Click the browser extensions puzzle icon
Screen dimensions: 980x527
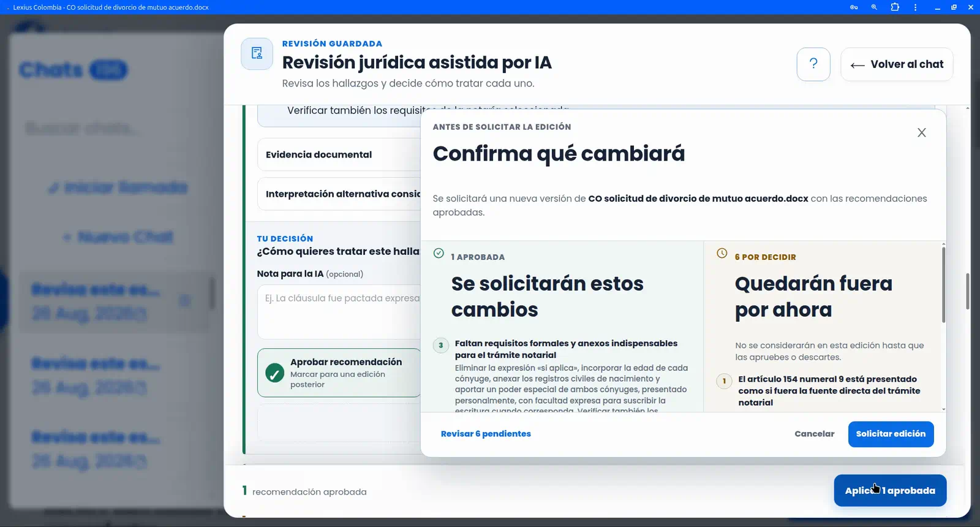coord(895,7)
